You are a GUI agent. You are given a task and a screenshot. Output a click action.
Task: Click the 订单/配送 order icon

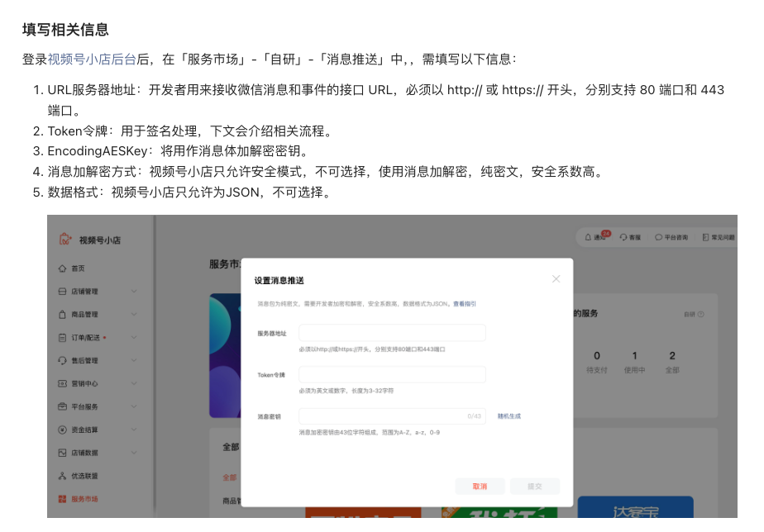pos(62,337)
